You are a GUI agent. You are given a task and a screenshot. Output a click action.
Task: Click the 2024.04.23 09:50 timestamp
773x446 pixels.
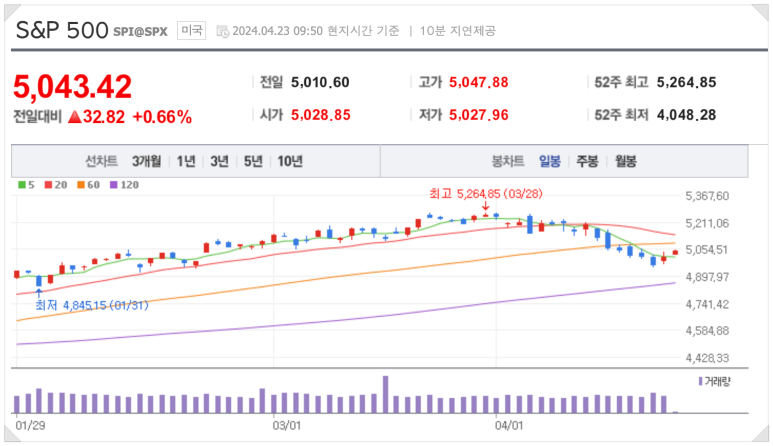278,31
